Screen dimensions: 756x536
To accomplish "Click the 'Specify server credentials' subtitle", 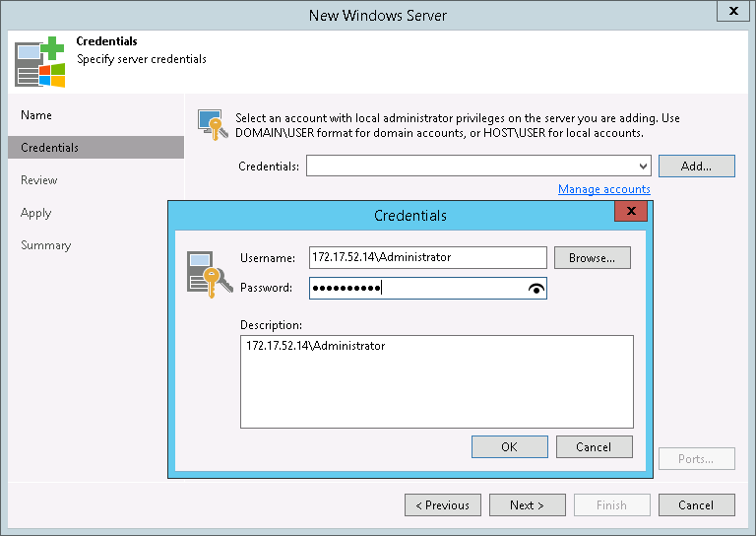I will coord(142,59).
